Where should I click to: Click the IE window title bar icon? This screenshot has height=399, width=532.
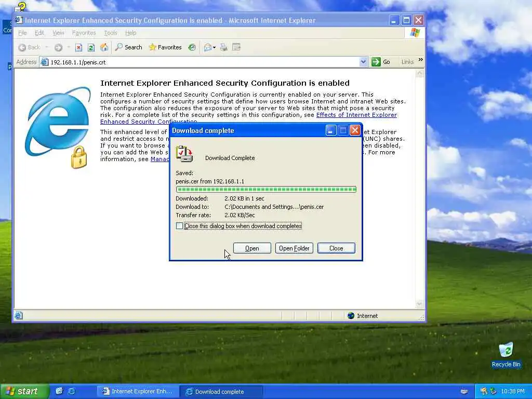[x=19, y=20]
